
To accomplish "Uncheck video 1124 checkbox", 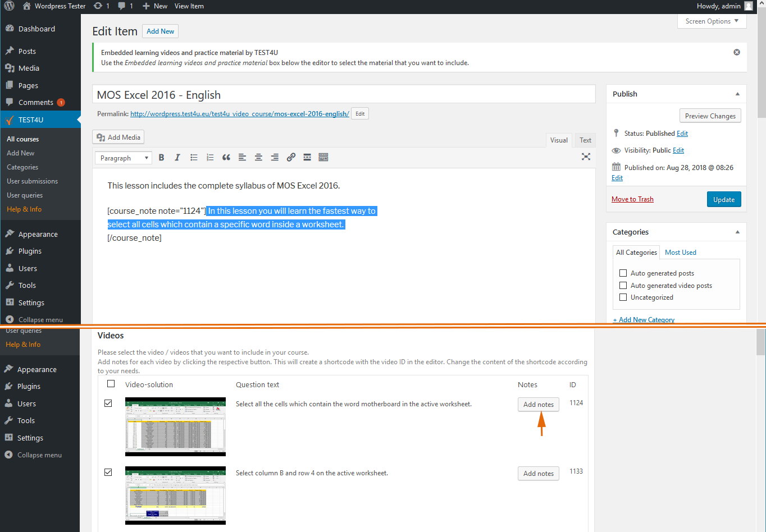I will [108, 403].
